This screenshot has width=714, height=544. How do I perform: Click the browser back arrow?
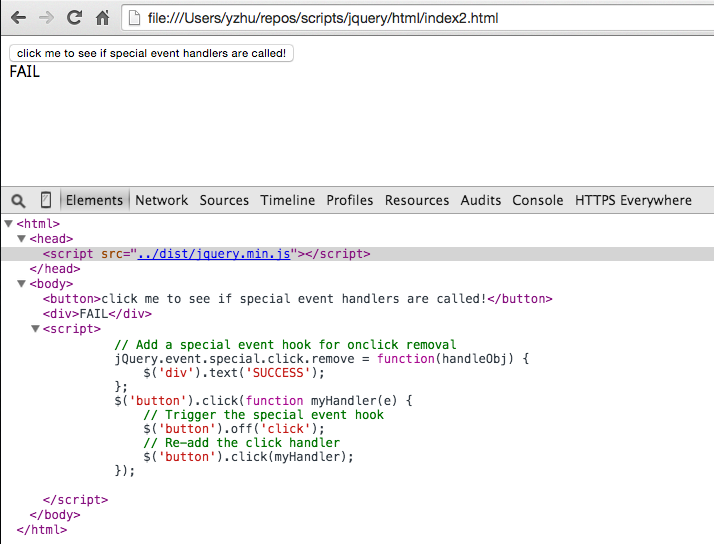point(18,18)
